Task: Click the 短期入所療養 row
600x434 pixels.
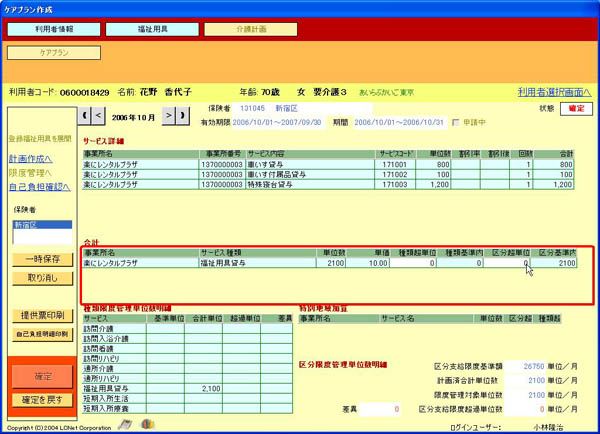Action: [x=188, y=408]
